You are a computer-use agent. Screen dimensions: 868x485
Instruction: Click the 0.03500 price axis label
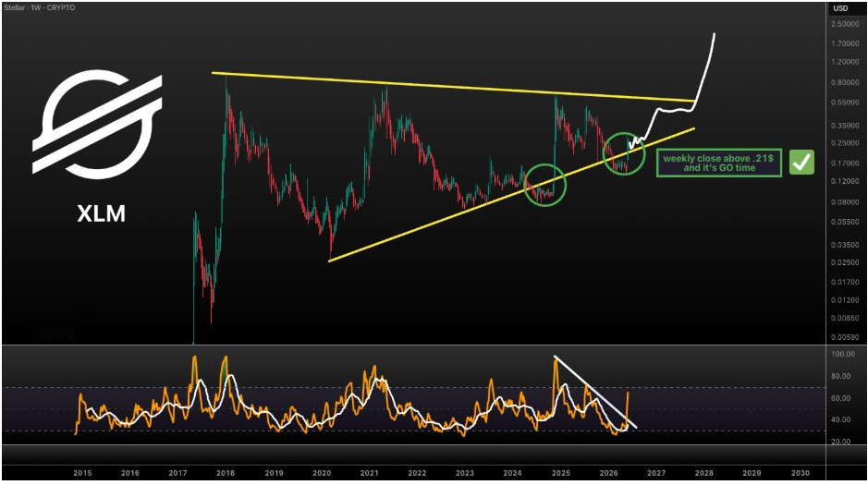[x=844, y=245]
